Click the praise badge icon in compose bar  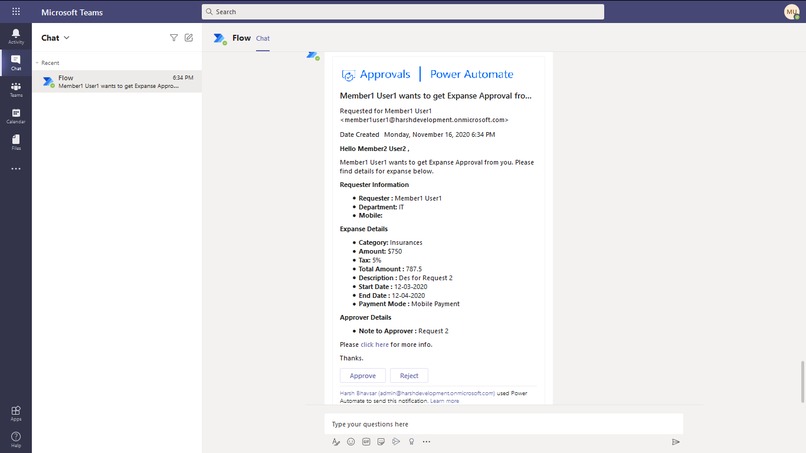click(x=411, y=442)
